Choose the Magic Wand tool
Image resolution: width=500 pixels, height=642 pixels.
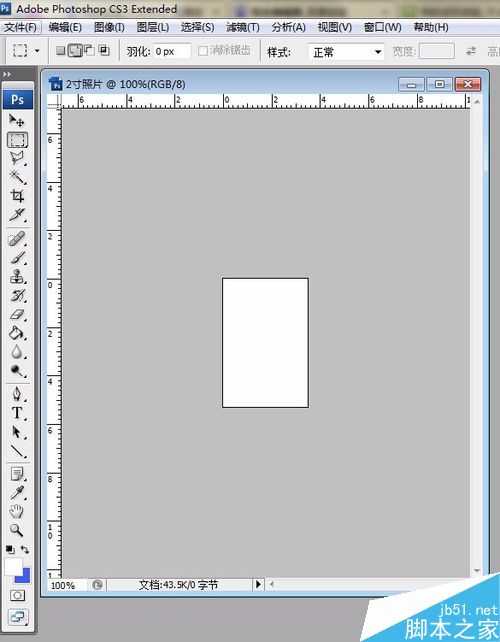(17, 177)
